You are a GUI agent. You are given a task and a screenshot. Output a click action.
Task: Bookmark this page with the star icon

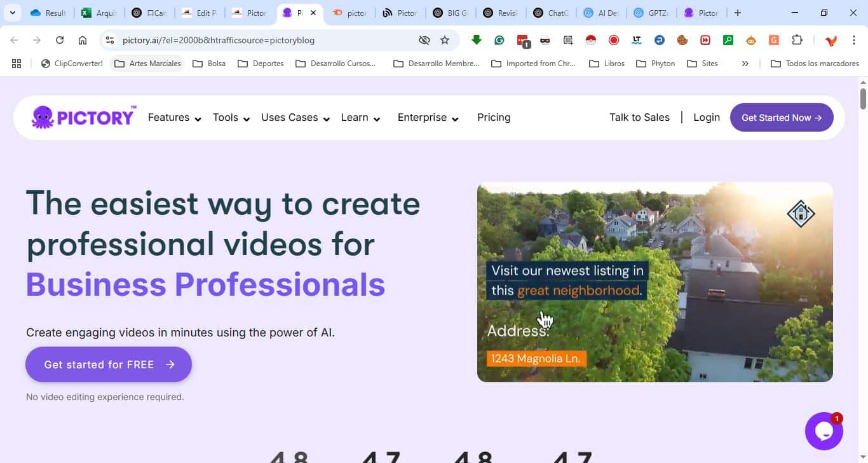pos(445,40)
